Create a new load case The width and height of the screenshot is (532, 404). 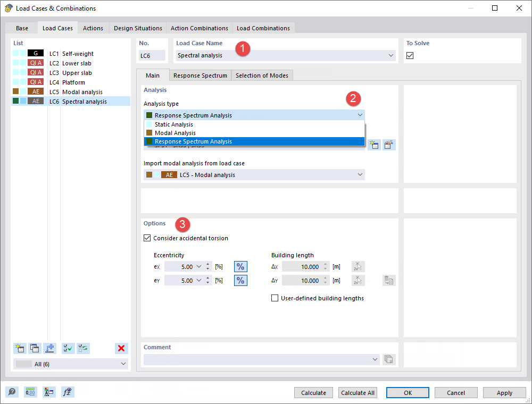20,348
